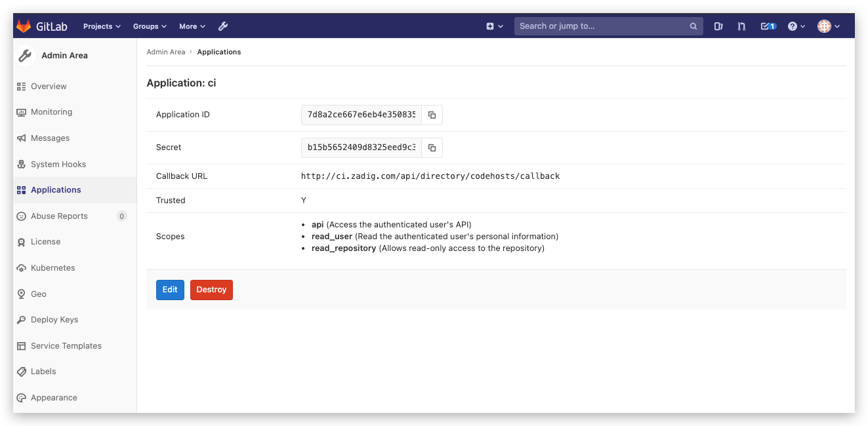Copy the Application ID to clipboard
Screen dimensions: 868x426
(432, 115)
